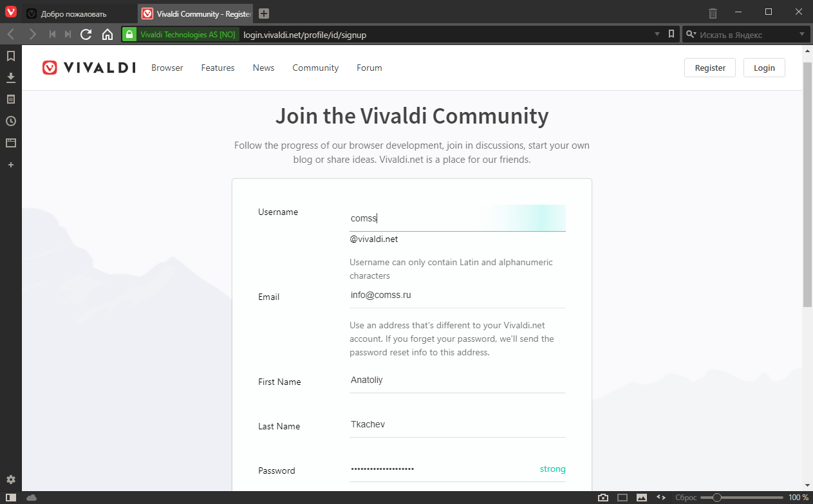Click the page vertical scrollbar thumb
This screenshot has height=504, width=813.
808,184
